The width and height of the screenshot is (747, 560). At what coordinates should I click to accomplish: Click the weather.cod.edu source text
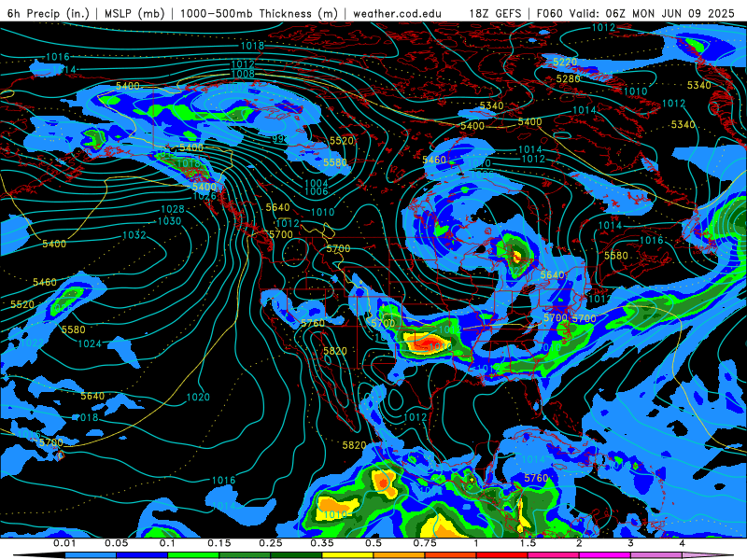397,13
